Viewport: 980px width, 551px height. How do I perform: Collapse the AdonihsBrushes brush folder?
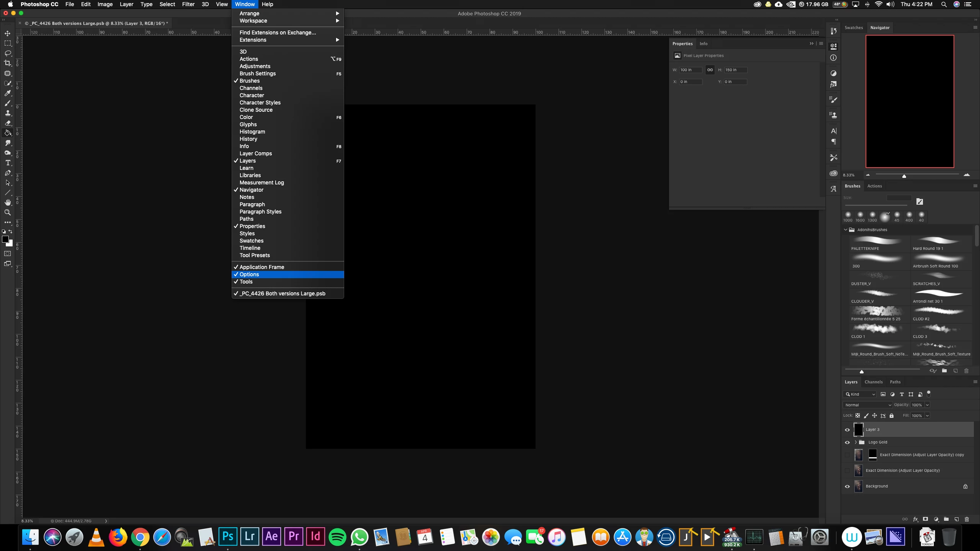pos(846,230)
